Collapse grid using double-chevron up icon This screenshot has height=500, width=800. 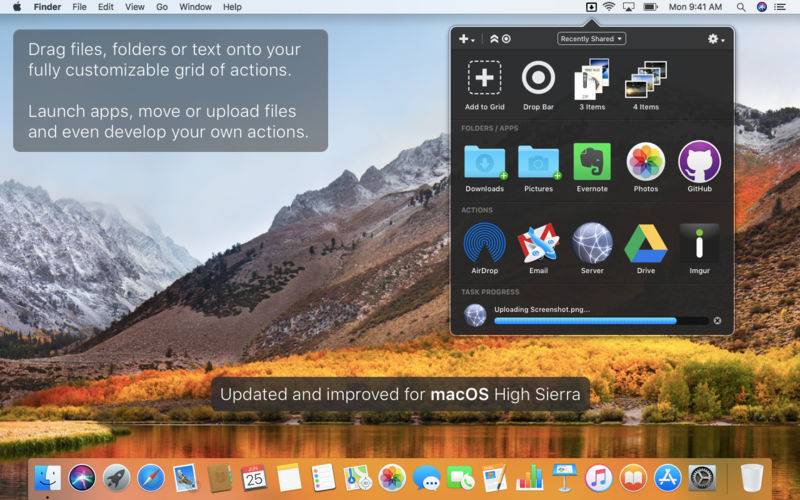tap(494, 39)
